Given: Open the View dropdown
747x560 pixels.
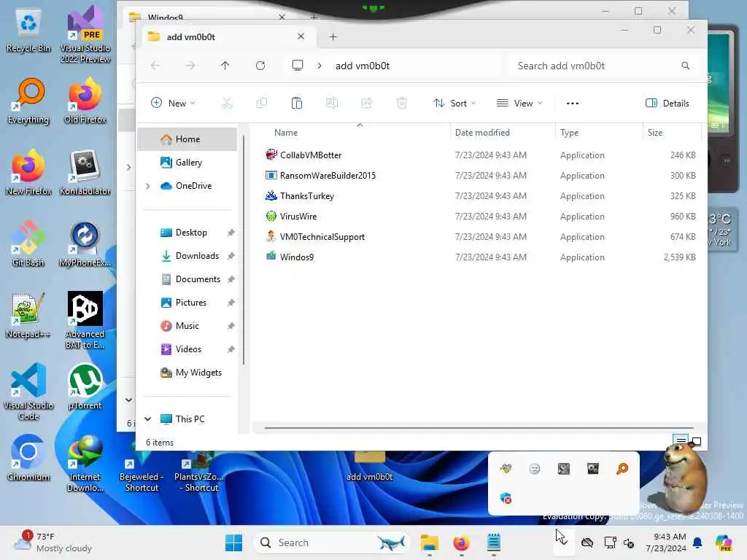Looking at the screenshot, I should click(x=519, y=104).
